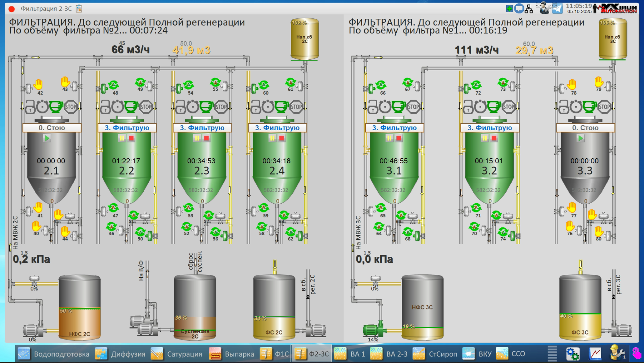Image resolution: width=644 pixels, height=363 pixels.
Task: Open the Telegram notification icon
Action: click(x=557, y=8)
